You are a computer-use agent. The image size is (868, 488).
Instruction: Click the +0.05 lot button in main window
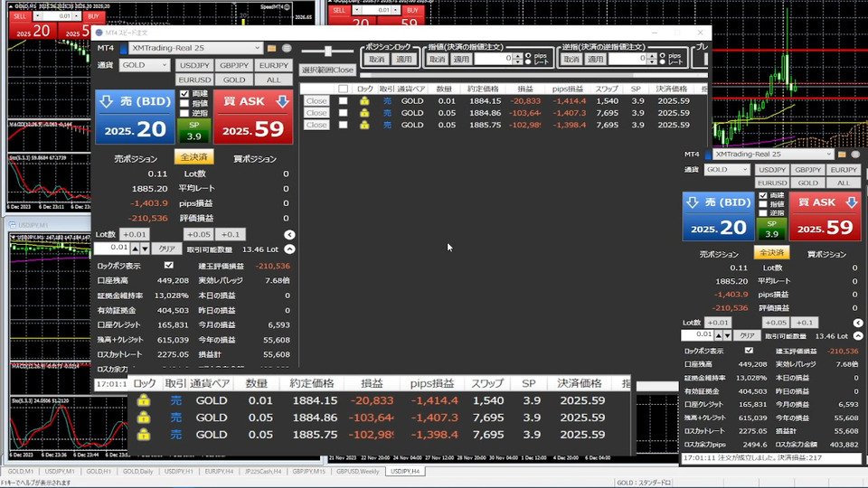[x=198, y=235]
